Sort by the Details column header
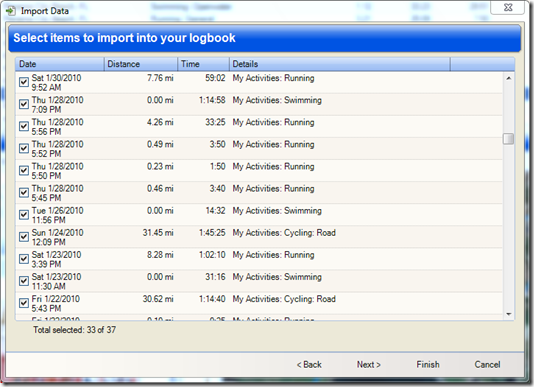This screenshot has height=387, width=534. point(340,64)
